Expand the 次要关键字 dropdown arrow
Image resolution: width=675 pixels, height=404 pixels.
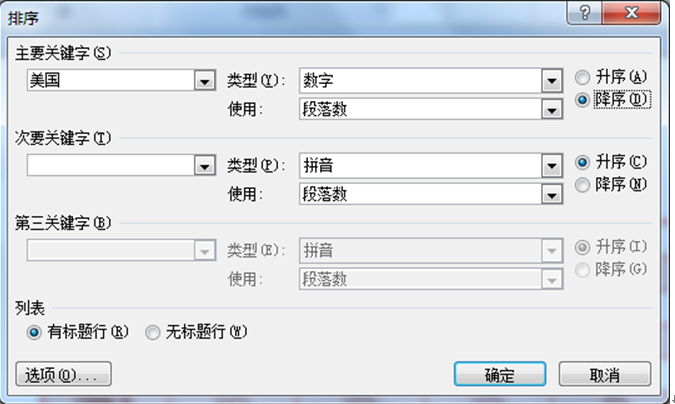pyautogui.click(x=206, y=165)
